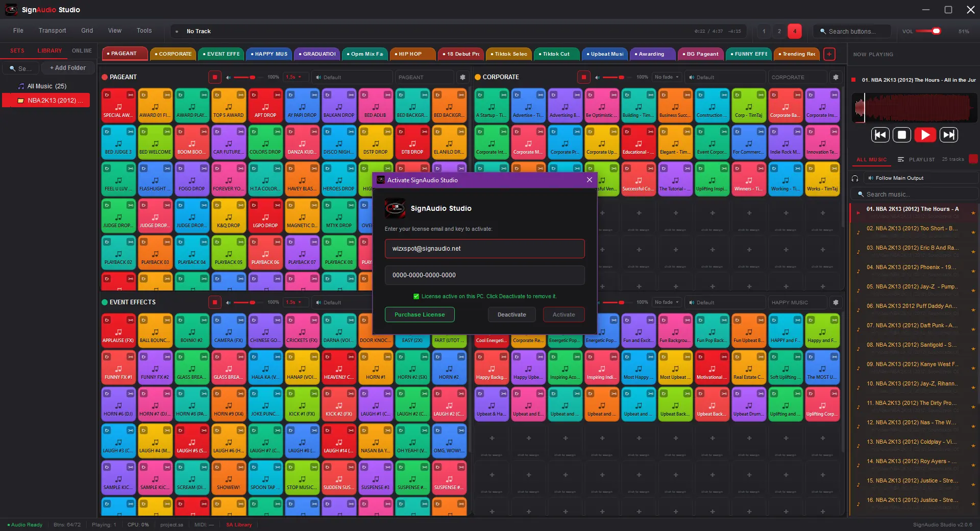Toggle play mode on BED JUDGE 3 pad
Screen dimensions: 980x531
107,132
